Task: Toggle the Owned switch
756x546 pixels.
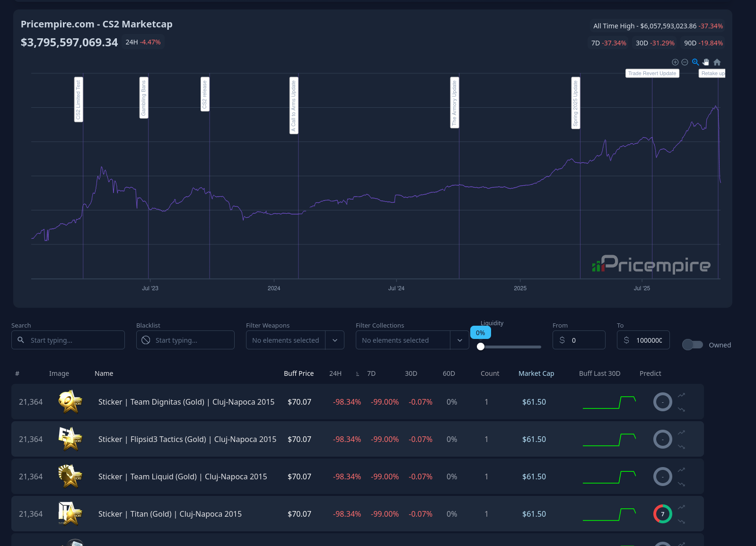Action: point(692,345)
